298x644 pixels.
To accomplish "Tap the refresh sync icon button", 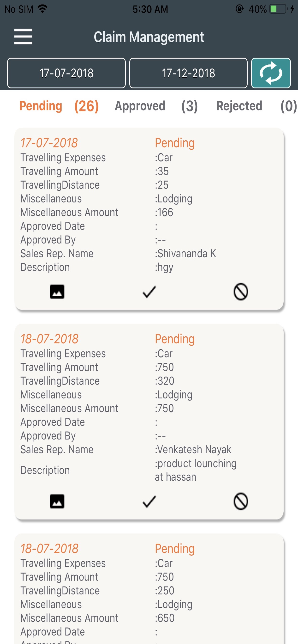I will [x=271, y=73].
